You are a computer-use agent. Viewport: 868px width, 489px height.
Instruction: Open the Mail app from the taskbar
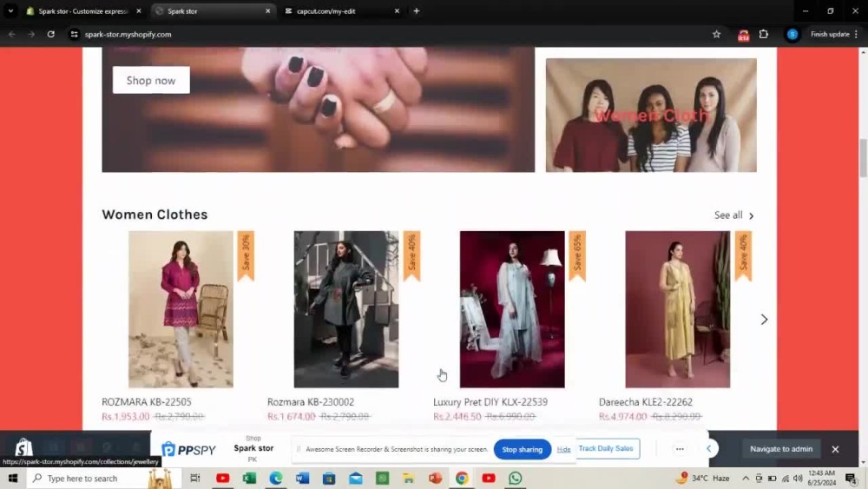[x=355, y=478]
